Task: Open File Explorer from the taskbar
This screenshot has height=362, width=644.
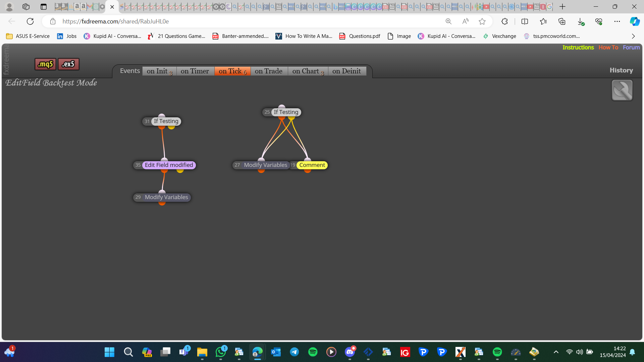Action: [202, 352]
